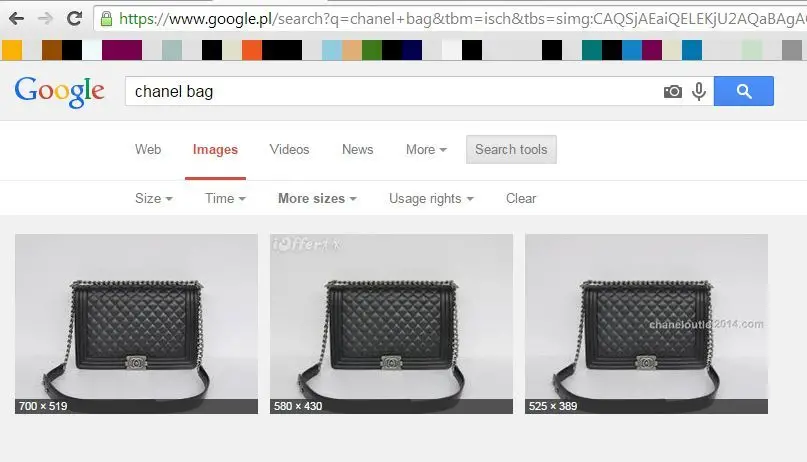The width and height of the screenshot is (807, 462).
Task: Open the 700 × 519 bag thumbnail
Action: [x=136, y=324]
